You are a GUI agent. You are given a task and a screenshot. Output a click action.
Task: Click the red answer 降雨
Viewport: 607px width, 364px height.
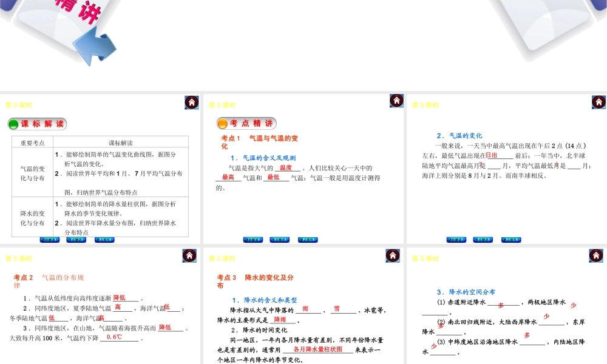point(280,320)
